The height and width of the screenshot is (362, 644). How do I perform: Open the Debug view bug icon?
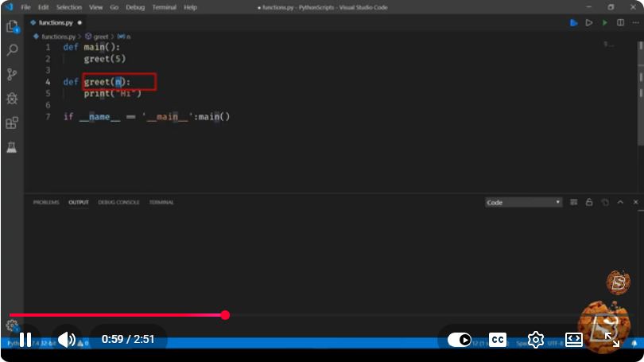[12, 99]
